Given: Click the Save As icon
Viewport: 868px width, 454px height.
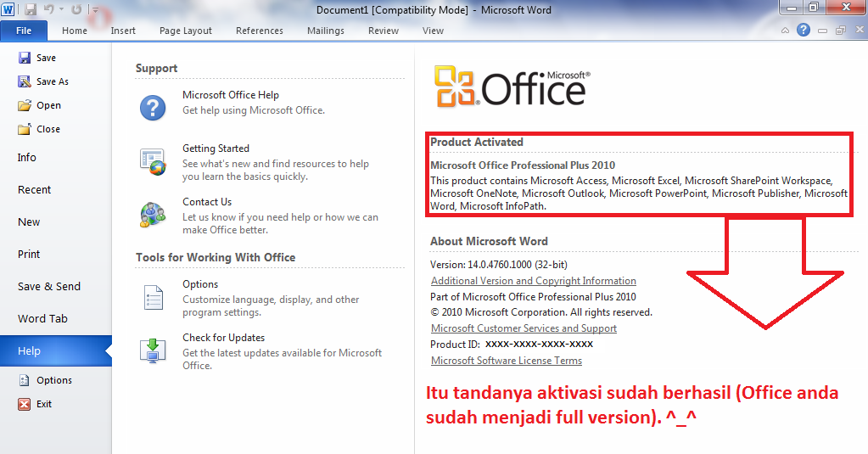Looking at the screenshot, I should 25,81.
